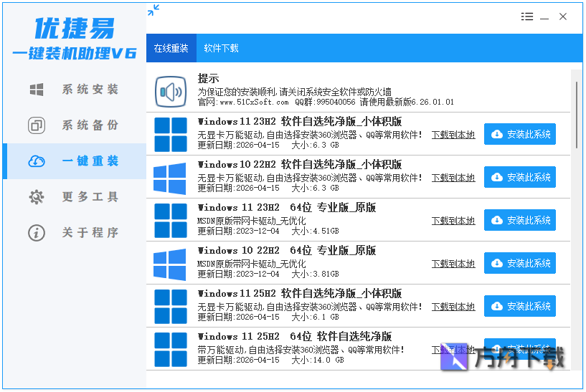Click the Windows 10 22H2 小体积版 logo

click(170, 178)
